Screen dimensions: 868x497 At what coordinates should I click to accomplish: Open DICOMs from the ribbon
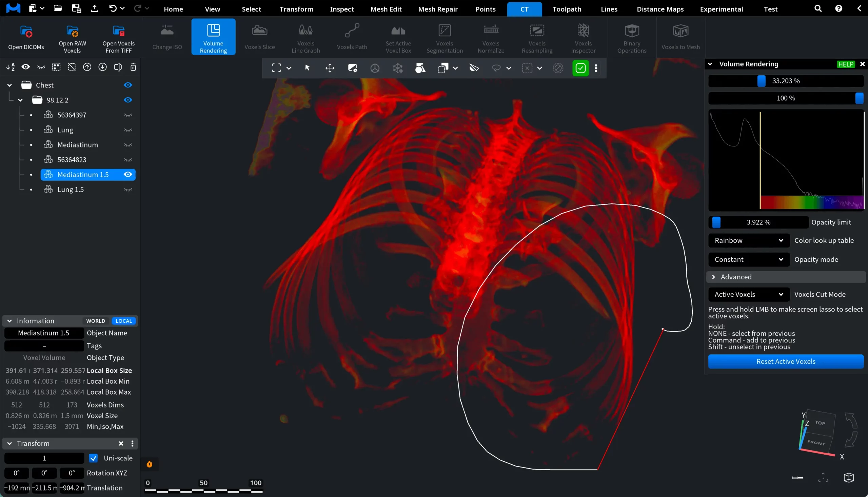[26, 37]
